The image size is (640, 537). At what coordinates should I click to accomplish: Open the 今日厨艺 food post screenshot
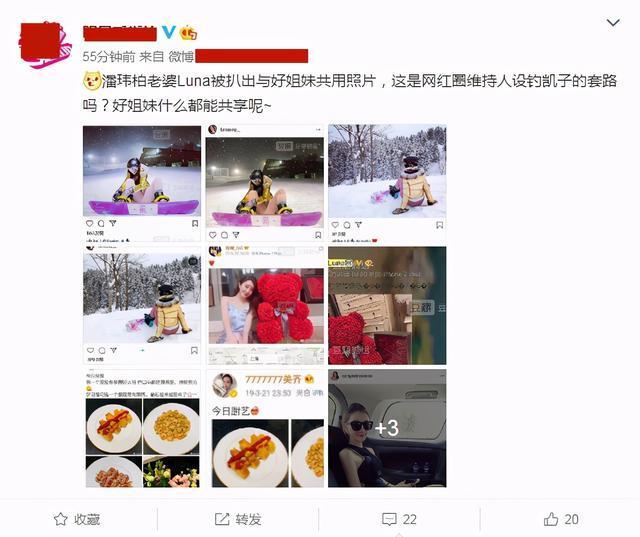pyautogui.click(x=264, y=428)
